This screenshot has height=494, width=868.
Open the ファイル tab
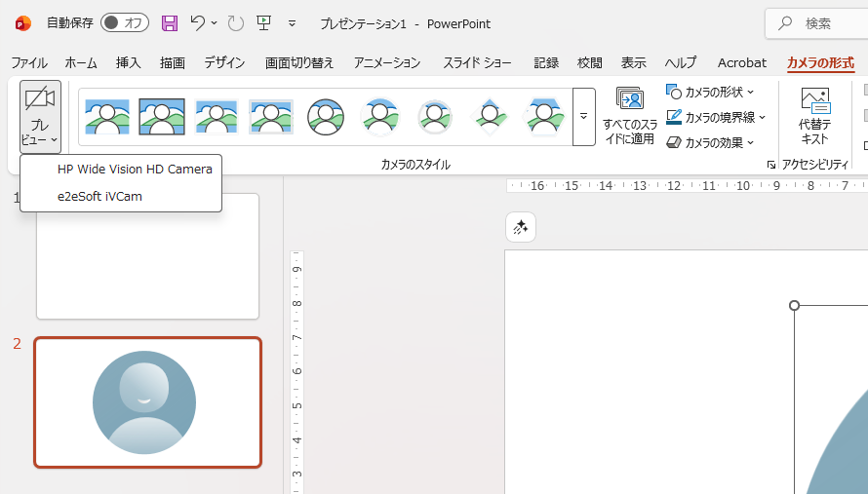[x=29, y=63]
